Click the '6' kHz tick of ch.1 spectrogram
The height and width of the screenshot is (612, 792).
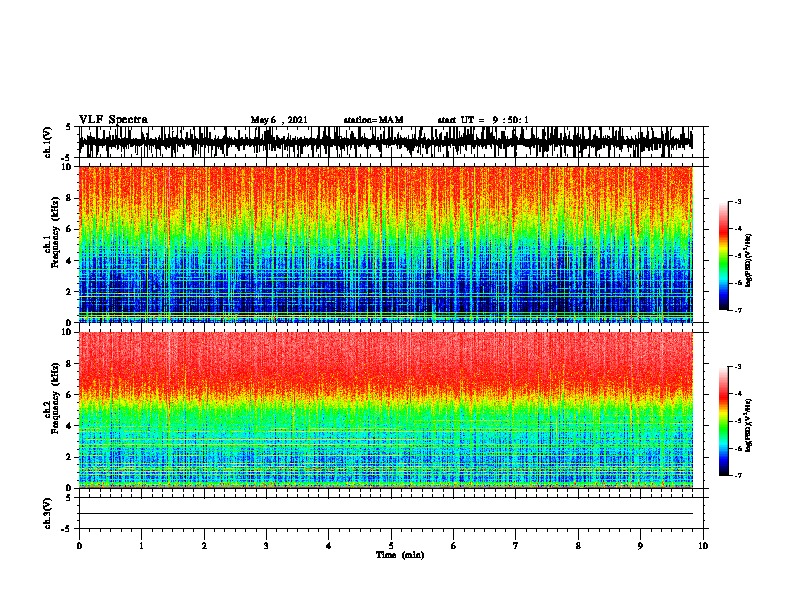[70, 229]
